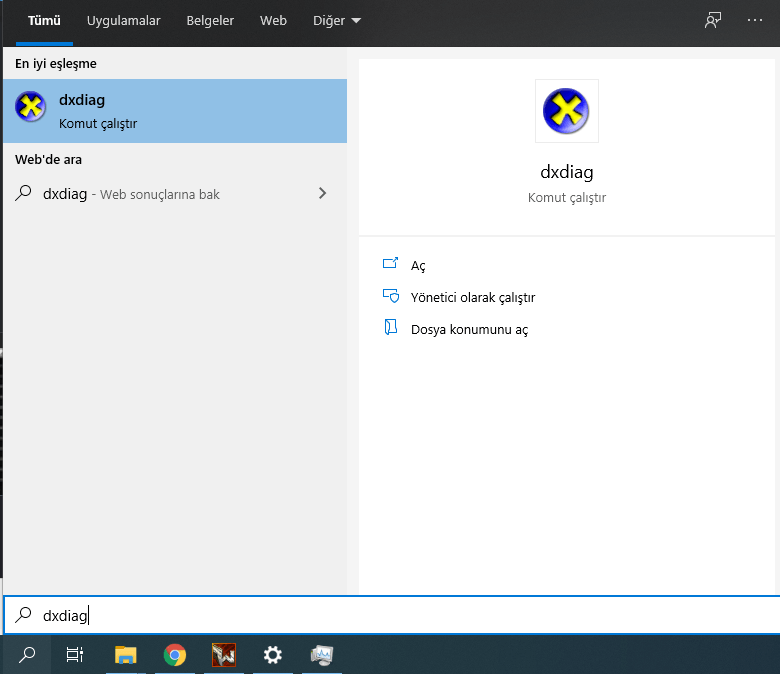The image size is (780, 674).
Task: Open File Explorer from the taskbar
Action: 126,655
